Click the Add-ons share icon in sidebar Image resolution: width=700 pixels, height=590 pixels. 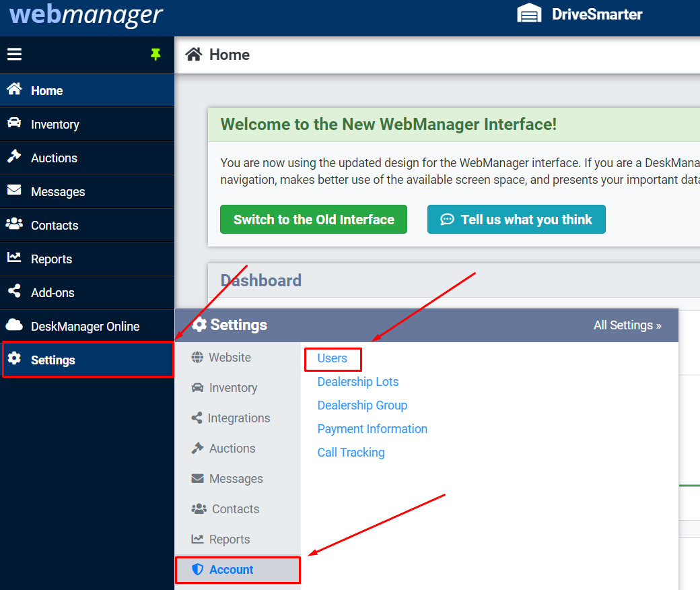(14, 292)
